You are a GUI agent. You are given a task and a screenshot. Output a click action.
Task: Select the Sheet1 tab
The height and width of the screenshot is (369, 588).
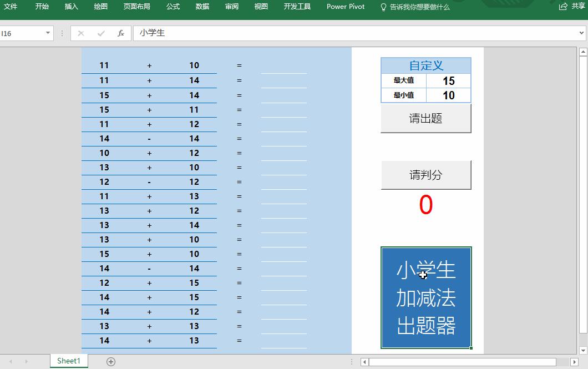coord(68,361)
